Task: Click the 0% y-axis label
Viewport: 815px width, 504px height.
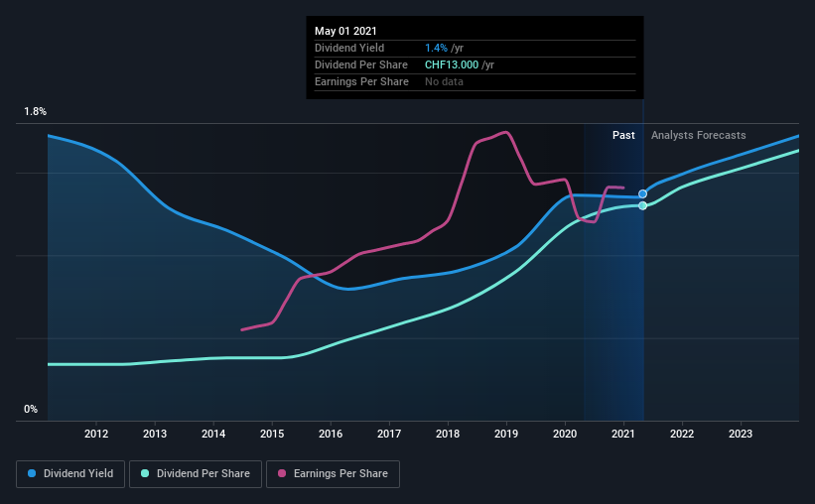Action: coord(31,409)
